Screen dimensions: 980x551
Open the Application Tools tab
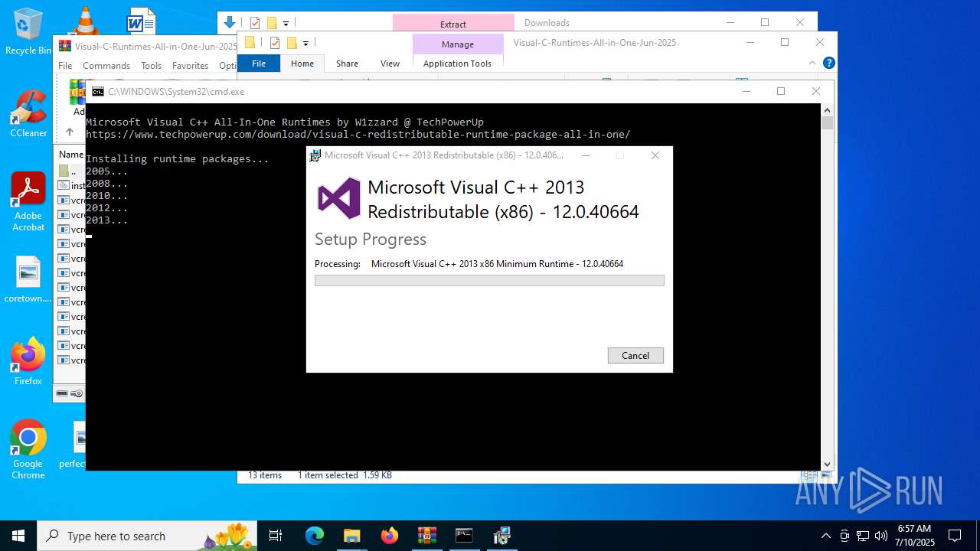(457, 64)
